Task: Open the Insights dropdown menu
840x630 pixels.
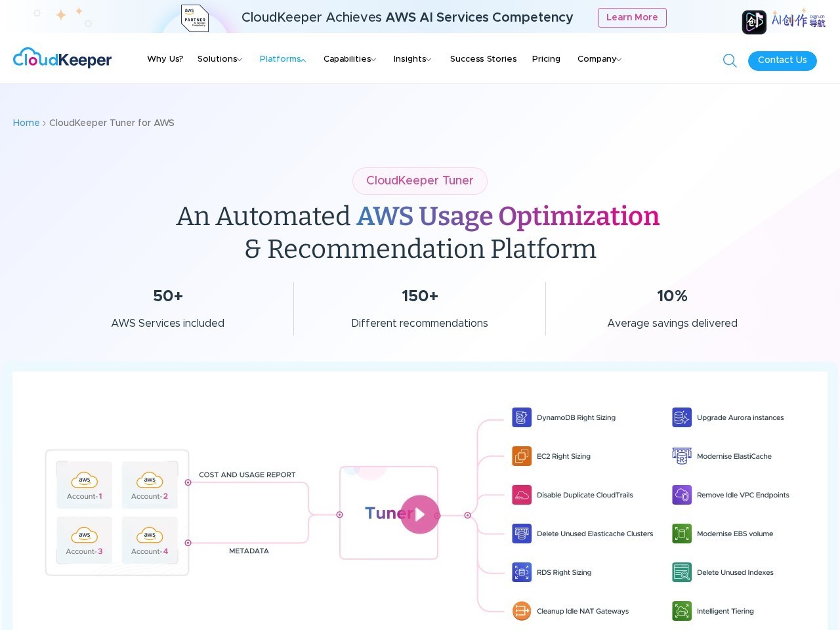Action: point(412,59)
